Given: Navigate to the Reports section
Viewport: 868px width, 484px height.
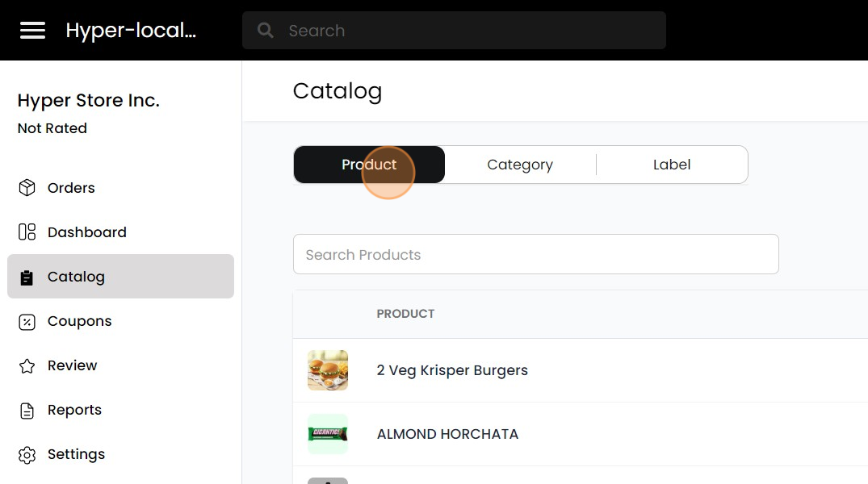Looking at the screenshot, I should [x=75, y=409].
